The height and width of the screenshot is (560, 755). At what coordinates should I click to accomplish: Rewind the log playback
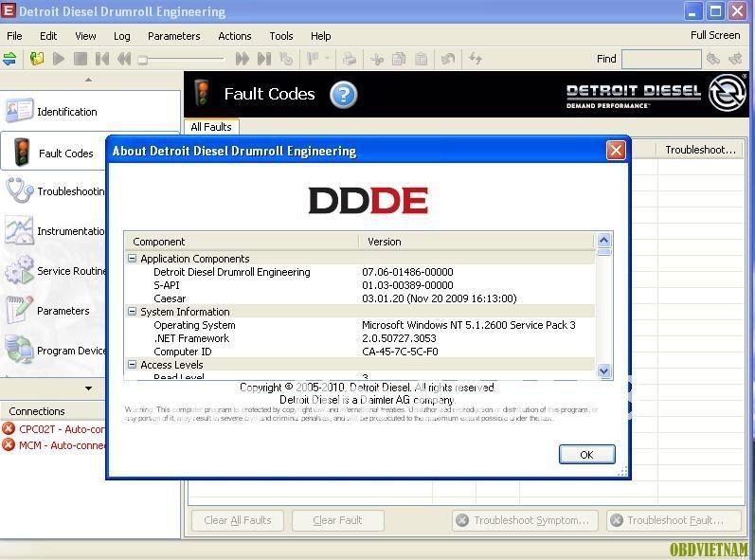[x=124, y=59]
